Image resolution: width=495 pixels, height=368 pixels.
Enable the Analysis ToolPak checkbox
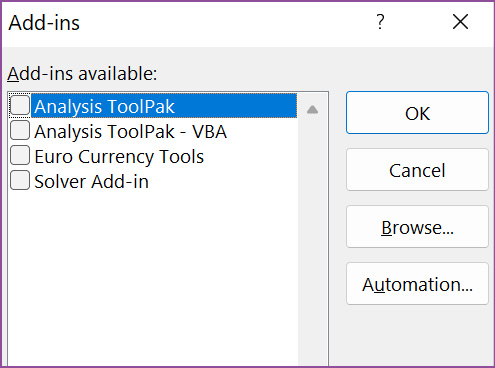pyautogui.click(x=20, y=106)
